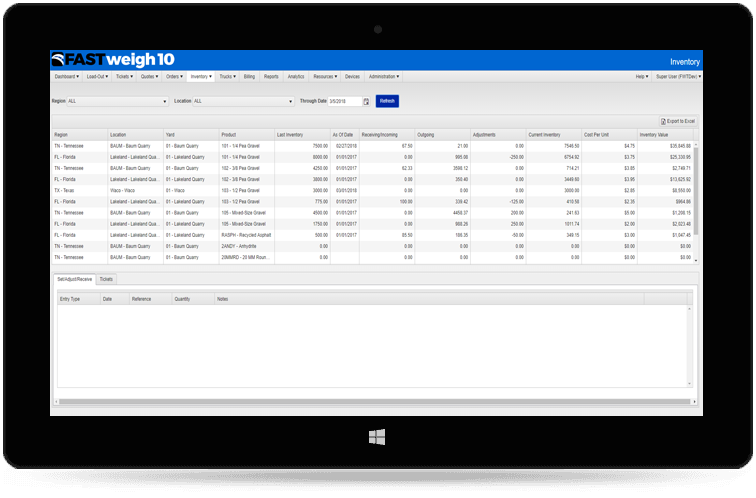The width and height of the screenshot is (756, 498).
Task: Click the Notes column header
Action: 429,299
